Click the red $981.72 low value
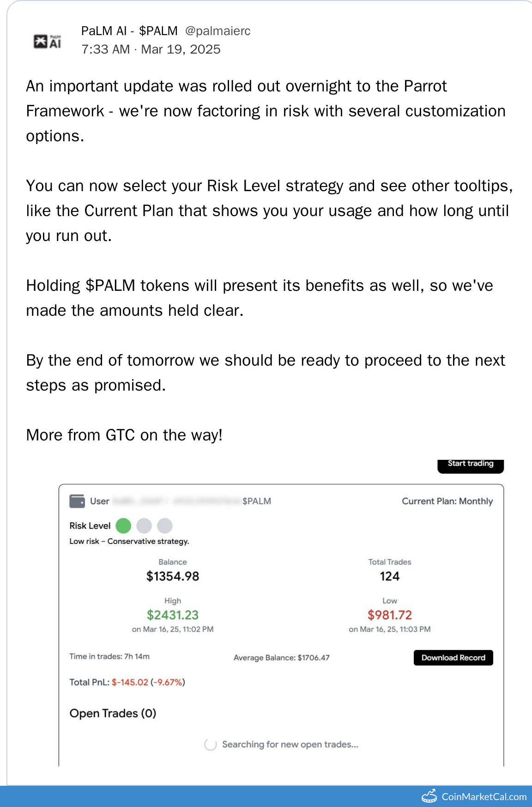The height and width of the screenshot is (807, 532). point(389,615)
